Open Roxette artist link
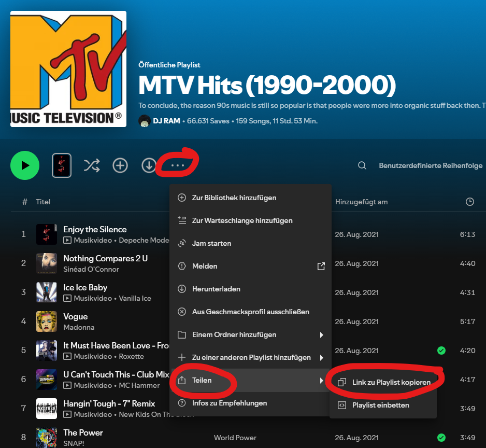486x448 pixels. point(131,356)
